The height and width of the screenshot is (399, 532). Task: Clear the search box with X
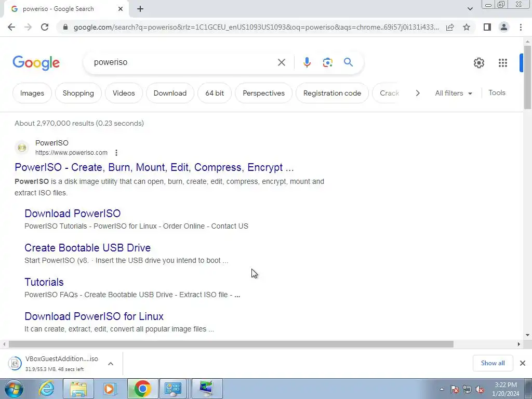281,62
